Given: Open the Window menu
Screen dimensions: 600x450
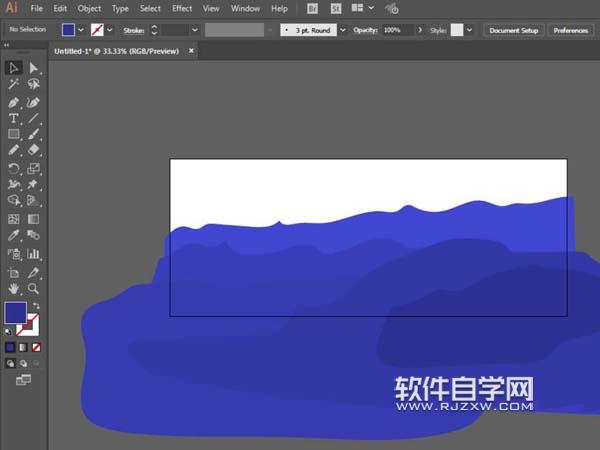Looking at the screenshot, I should pyautogui.click(x=245, y=8).
